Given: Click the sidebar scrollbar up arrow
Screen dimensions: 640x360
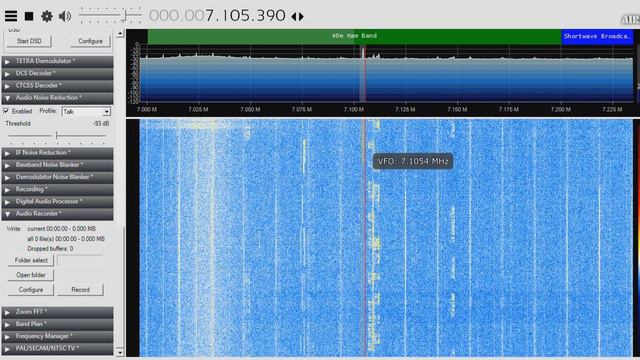Looking at the screenshot, I should tap(120, 33).
